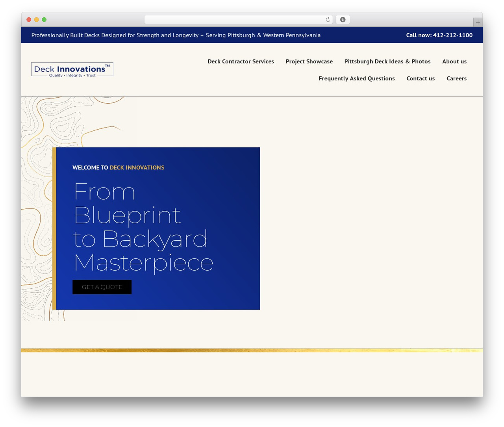Open Deck Contractor Services menu item
This screenshot has height=427, width=504.
coord(241,61)
